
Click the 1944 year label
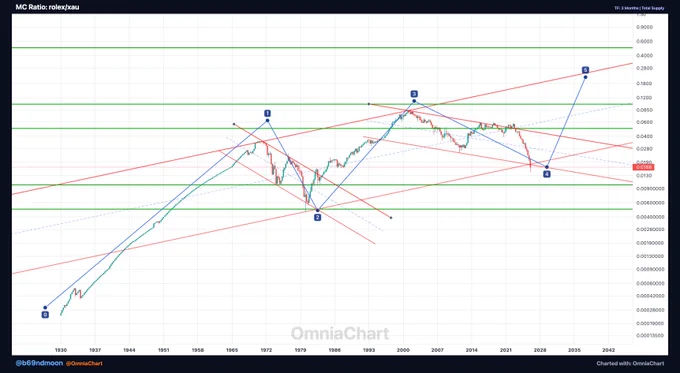point(129,350)
